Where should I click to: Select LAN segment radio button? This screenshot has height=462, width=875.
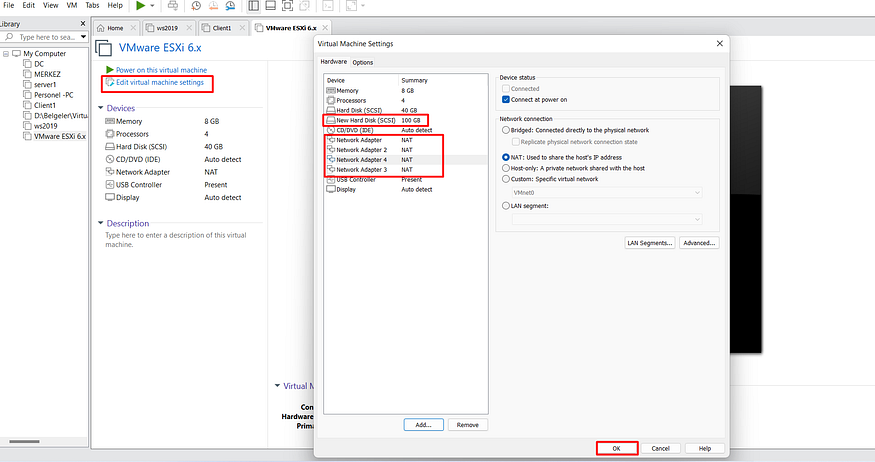pyautogui.click(x=506, y=206)
